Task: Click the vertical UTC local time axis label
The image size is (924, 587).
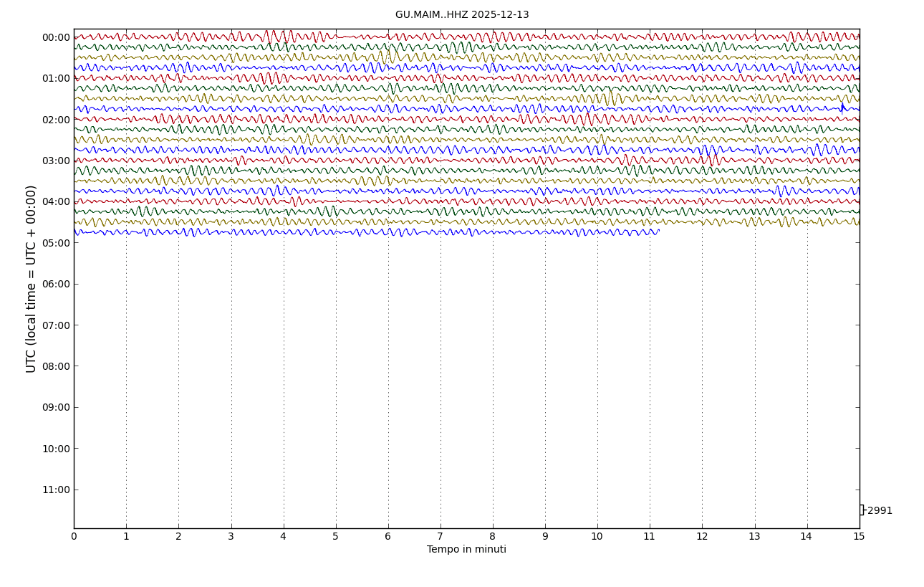Action: [32, 279]
